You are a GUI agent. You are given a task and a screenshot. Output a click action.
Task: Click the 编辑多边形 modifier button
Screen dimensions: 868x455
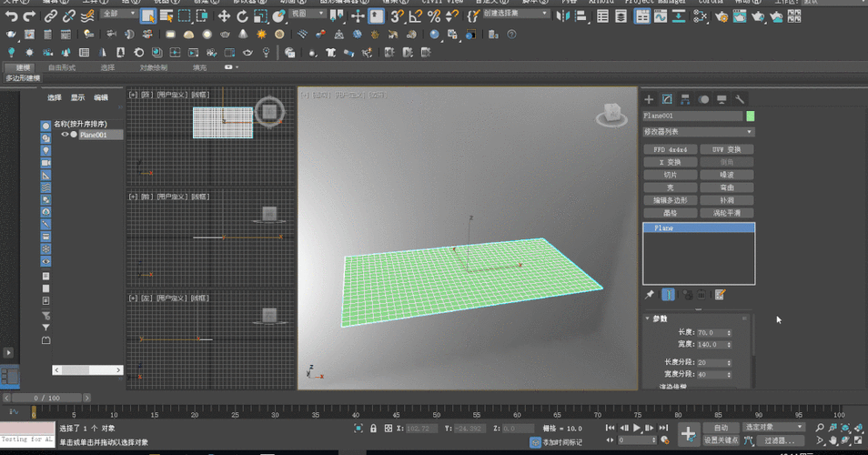[x=670, y=200]
